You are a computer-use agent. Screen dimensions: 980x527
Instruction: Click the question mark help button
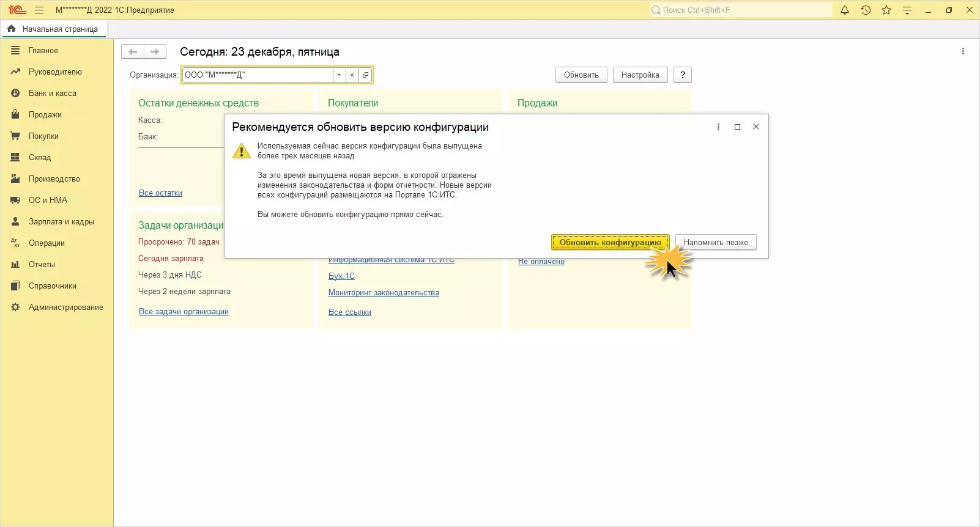pyautogui.click(x=682, y=75)
